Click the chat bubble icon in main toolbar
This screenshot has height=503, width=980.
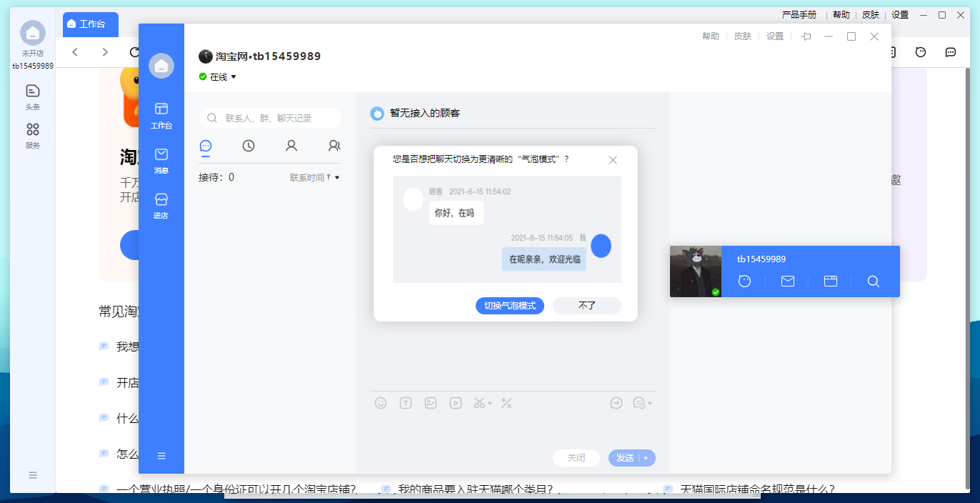[951, 52]
